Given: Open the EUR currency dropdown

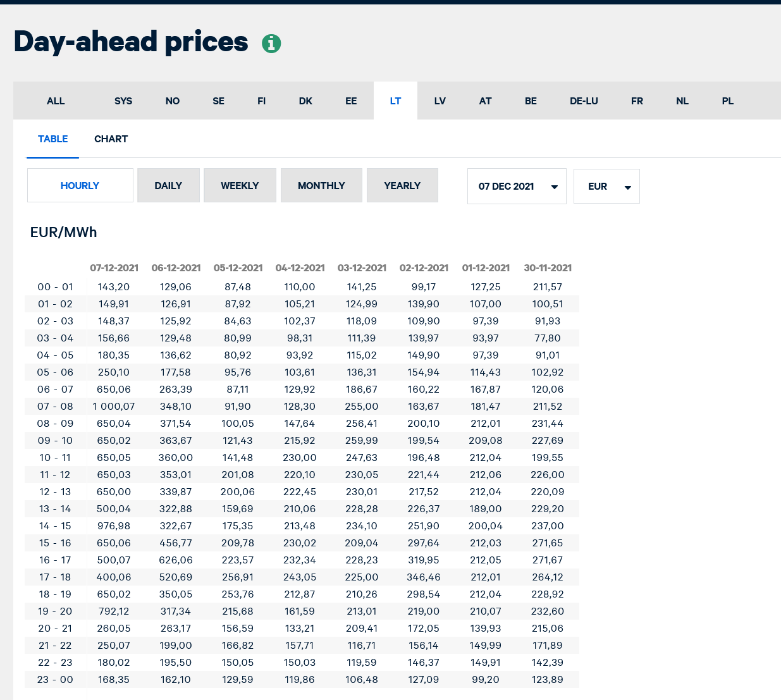Looking at the screenshot, I should [x=606, y=187].
